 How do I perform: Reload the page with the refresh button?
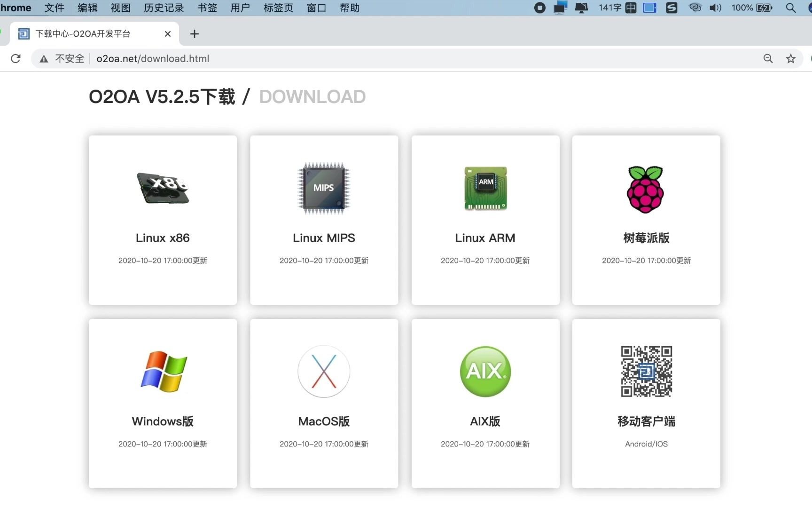coord(16,58)
